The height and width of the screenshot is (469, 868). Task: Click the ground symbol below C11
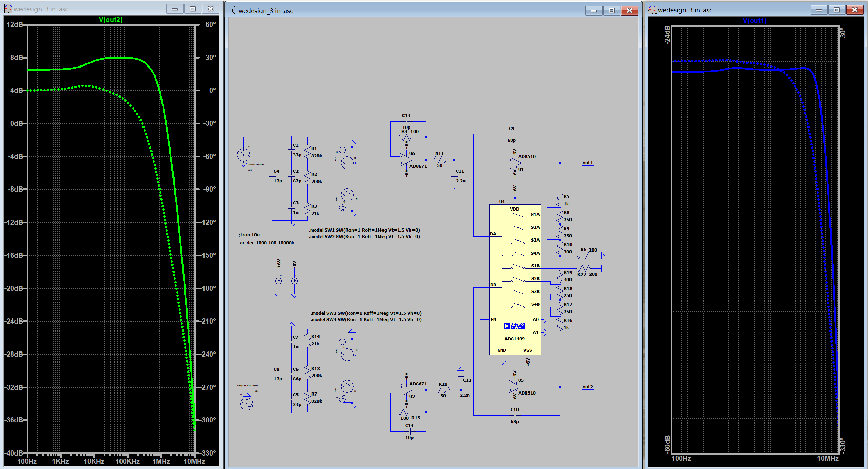point(454,187)
